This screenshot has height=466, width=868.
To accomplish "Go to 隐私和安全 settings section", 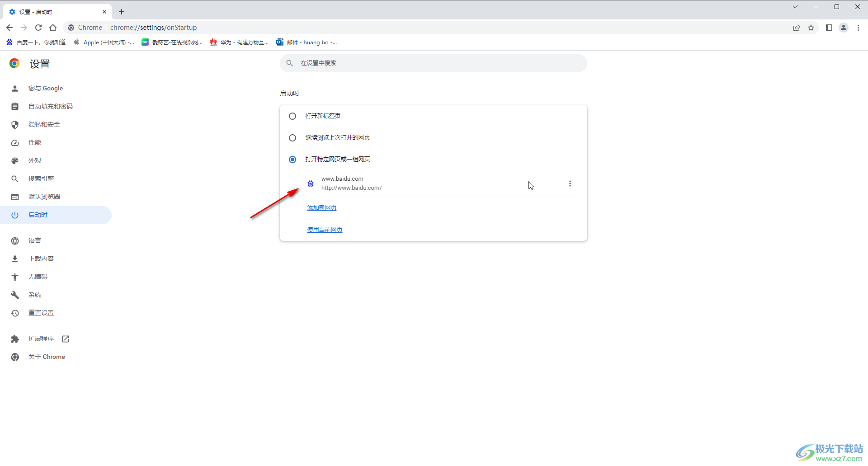I will (44, 124).
